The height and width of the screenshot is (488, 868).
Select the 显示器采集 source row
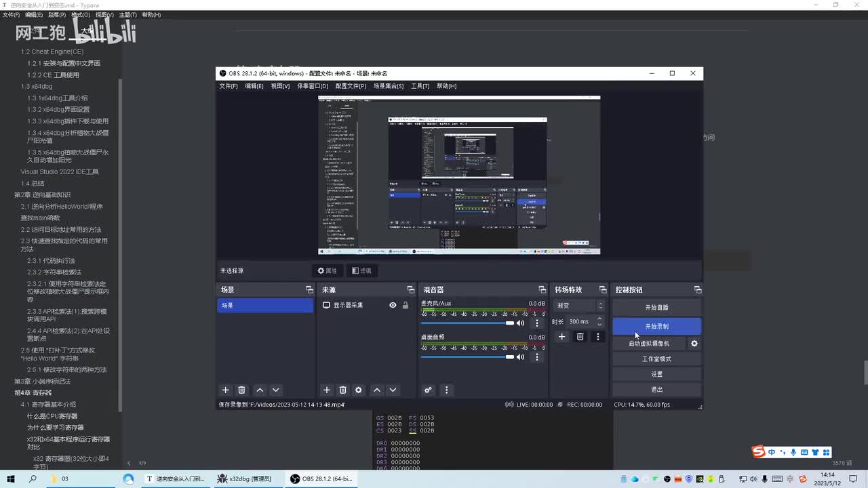pos(366,306)
